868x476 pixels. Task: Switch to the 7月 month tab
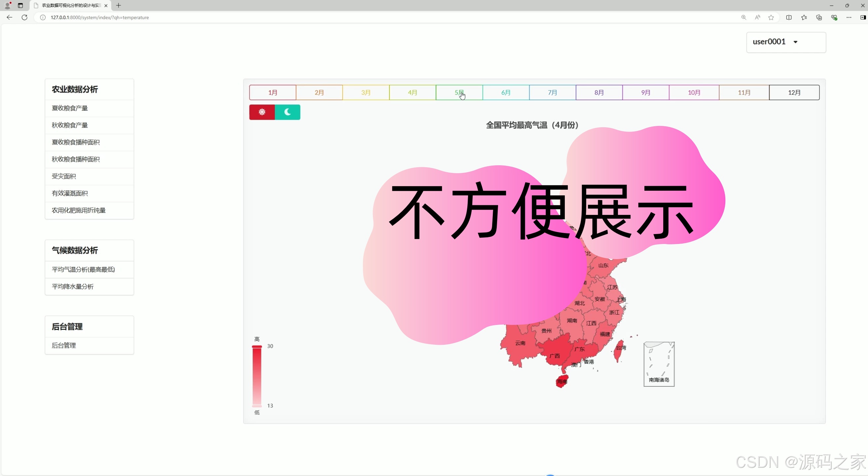point(552,92)
